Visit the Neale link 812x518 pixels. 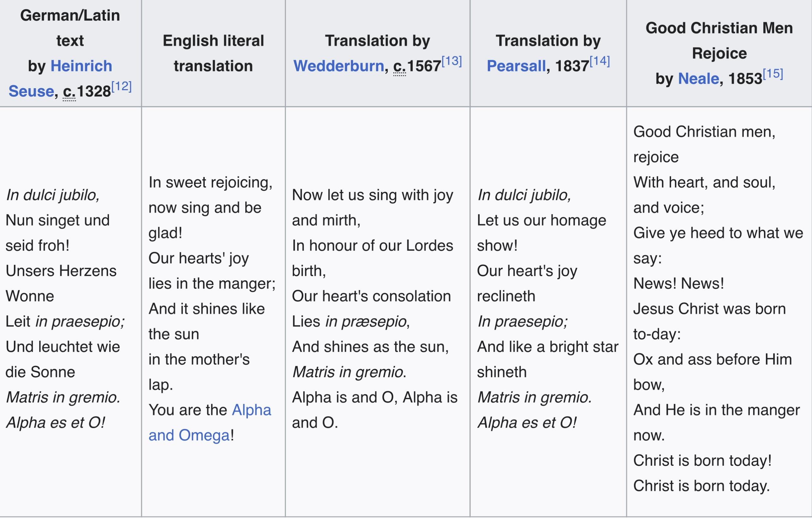click(x=698, y=79)
